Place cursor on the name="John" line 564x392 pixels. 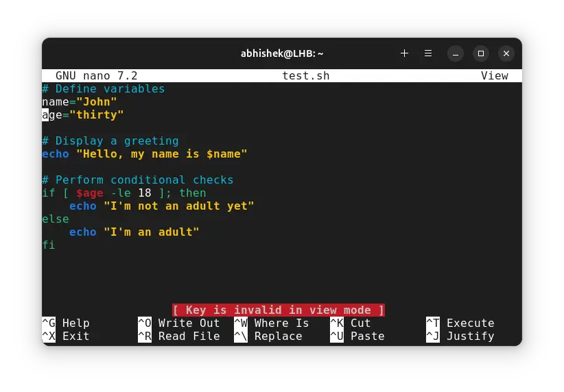coord(80,101)
